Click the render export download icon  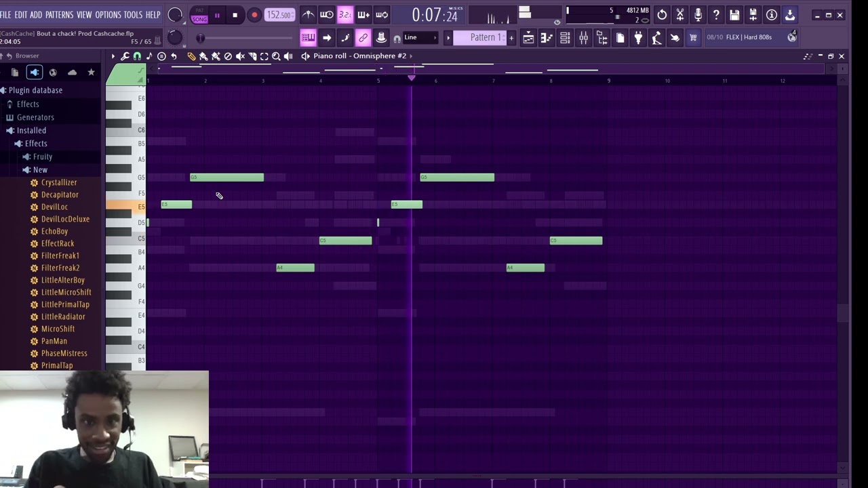tap(789, 15)
